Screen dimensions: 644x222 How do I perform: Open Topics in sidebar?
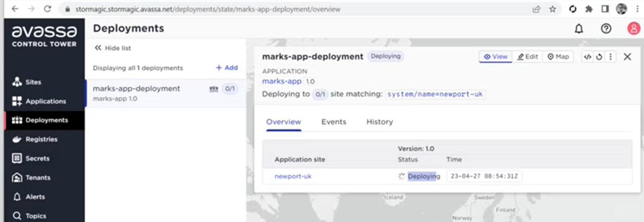(44, 215)
